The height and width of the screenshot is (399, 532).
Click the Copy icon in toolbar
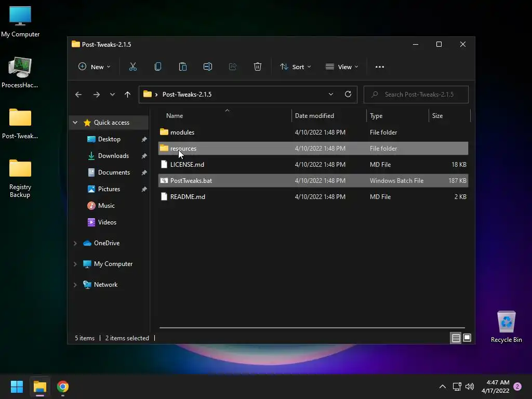(158, 67)
